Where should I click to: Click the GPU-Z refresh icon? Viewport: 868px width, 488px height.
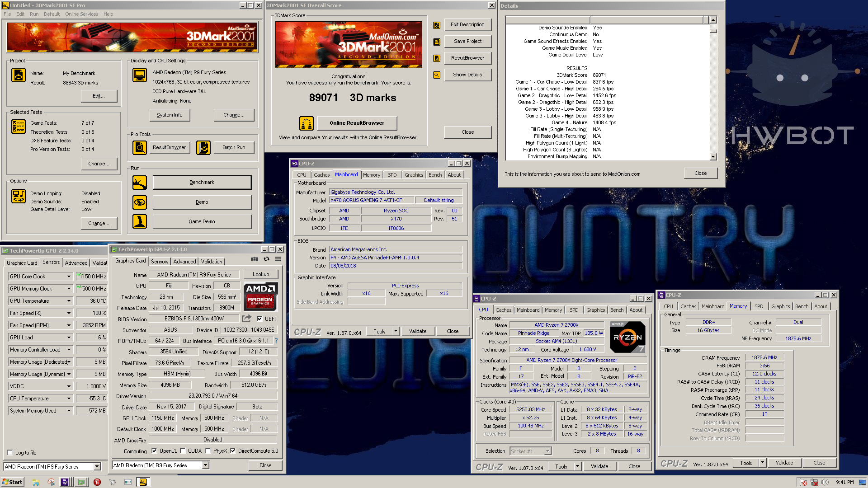tap(266, 259)
